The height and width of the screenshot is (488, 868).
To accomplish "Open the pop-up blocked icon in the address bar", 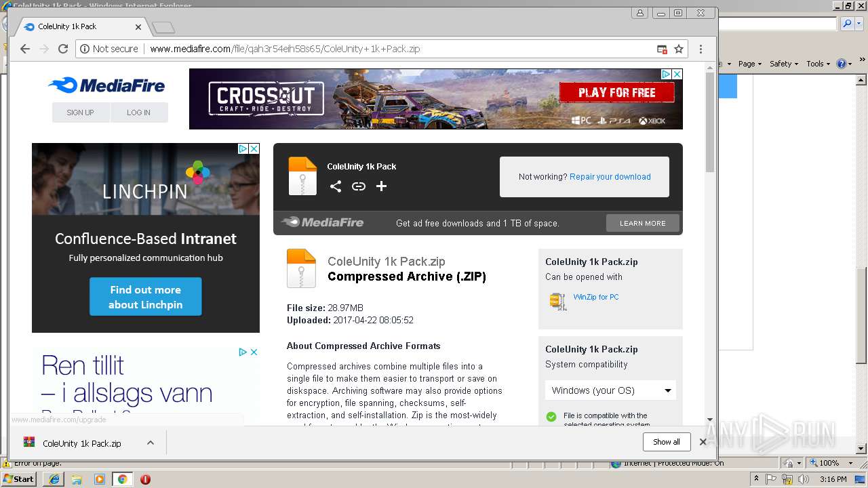I will 662,49.
